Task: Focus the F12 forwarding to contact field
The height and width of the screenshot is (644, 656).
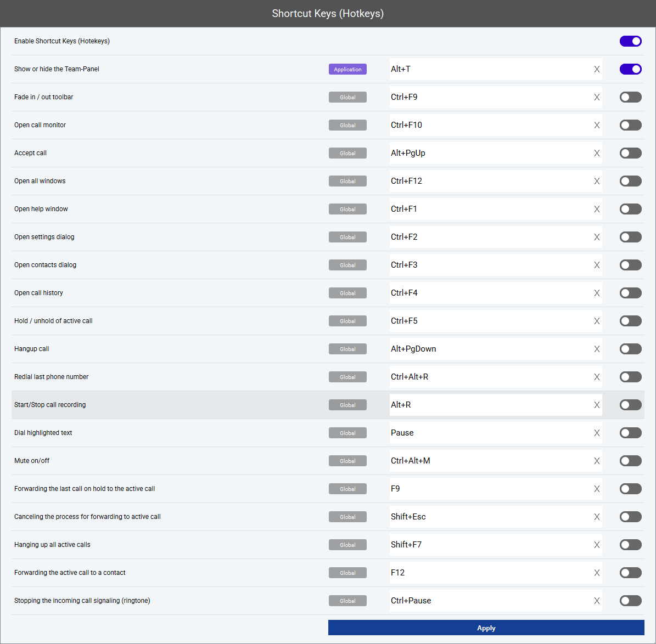Action: 489,573
